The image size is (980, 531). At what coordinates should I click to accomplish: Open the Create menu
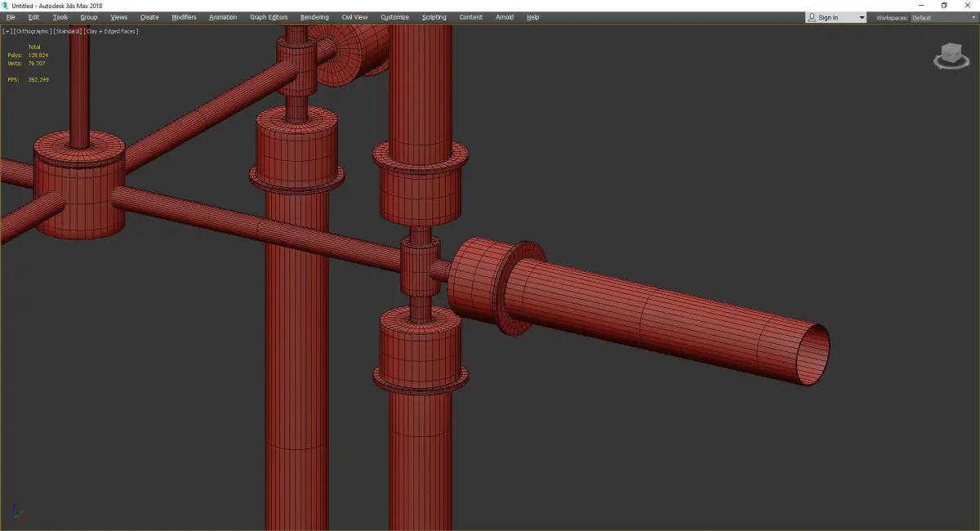coord(149,17)
